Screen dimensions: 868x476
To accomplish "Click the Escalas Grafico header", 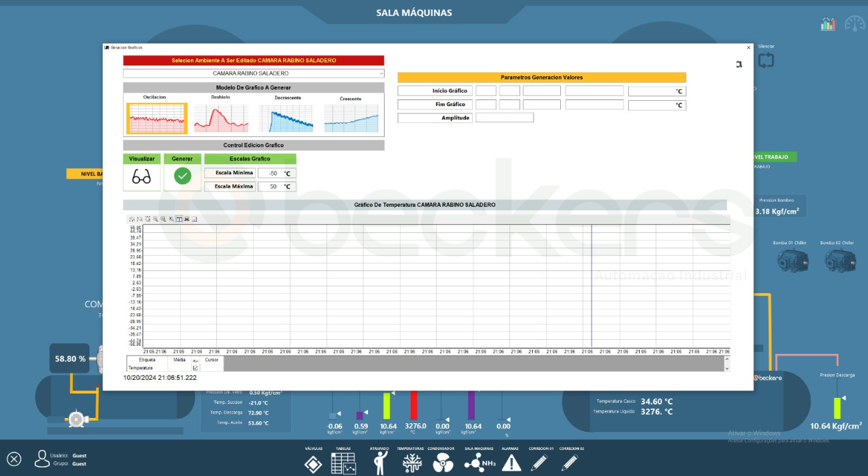I will (250, 159).
